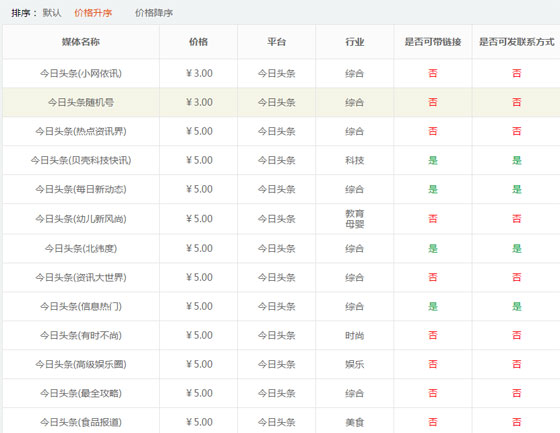Click the ¥5.00 price in 食品报道 row
The height and width of the screenshot is (433, 560).
click(x=199, y=422)
